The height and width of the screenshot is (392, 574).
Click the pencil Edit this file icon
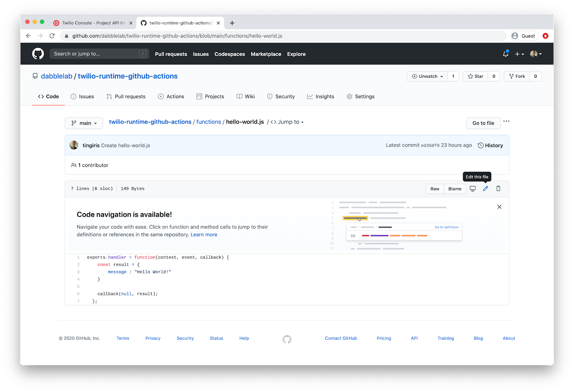point(485,188)
